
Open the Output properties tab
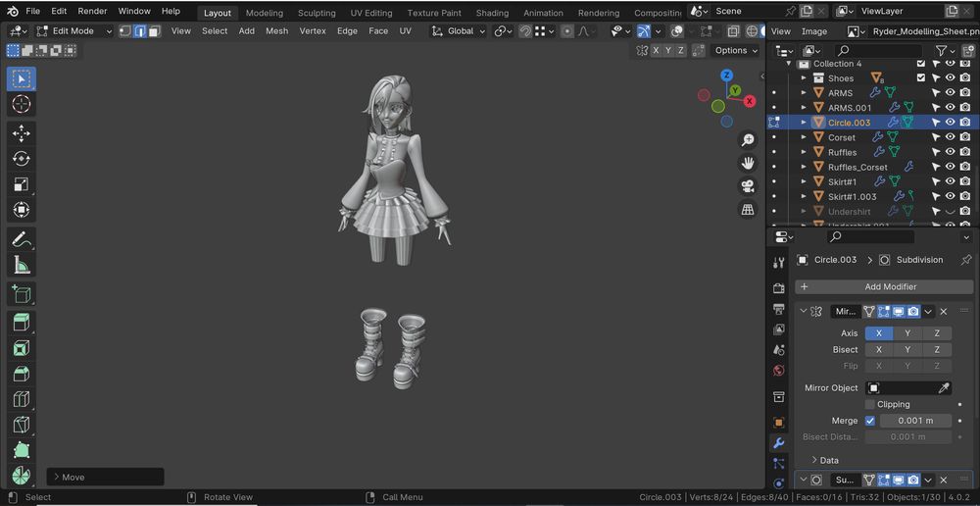click(779, 310)
